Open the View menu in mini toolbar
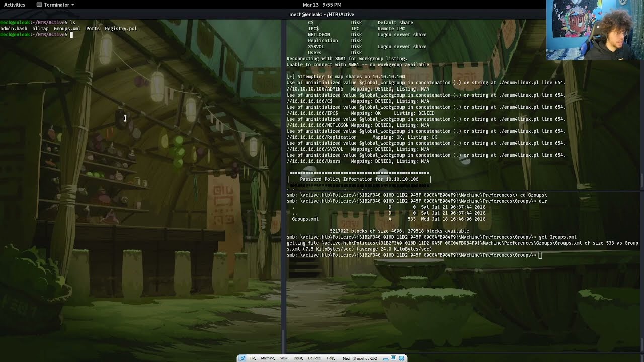644x362 pixels. click(284, 358)
